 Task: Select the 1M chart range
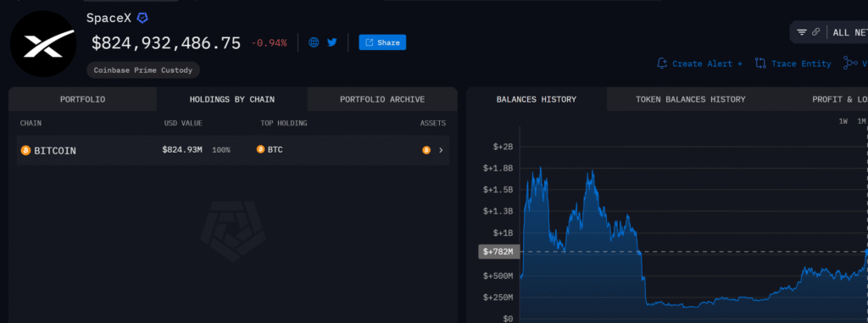(x=861, y=121)
